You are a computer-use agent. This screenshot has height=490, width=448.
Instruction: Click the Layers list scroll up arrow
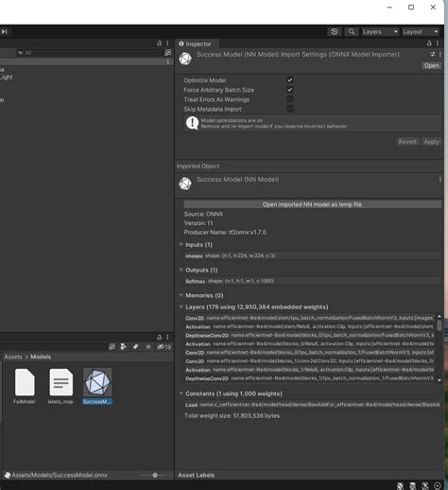439,316
